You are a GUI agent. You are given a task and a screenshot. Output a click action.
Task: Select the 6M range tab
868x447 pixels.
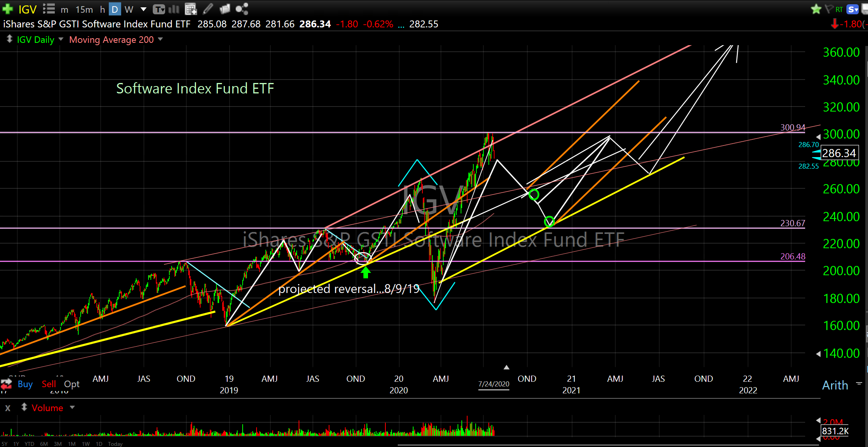44,444
